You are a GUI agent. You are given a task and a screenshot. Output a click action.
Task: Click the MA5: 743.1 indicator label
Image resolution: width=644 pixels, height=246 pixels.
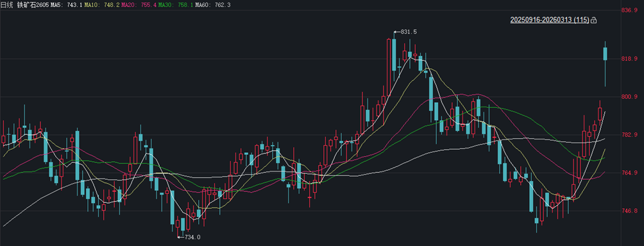(66, 5)
